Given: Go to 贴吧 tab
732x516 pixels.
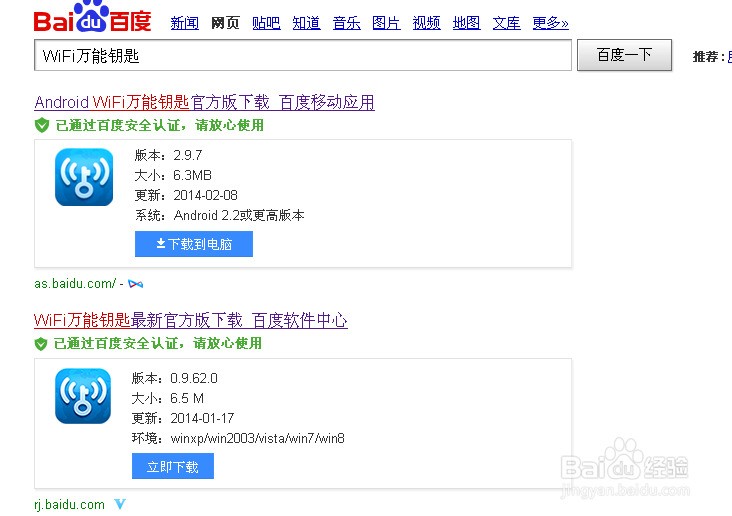Looking at the screenshot, I should [x=266, y=23].
